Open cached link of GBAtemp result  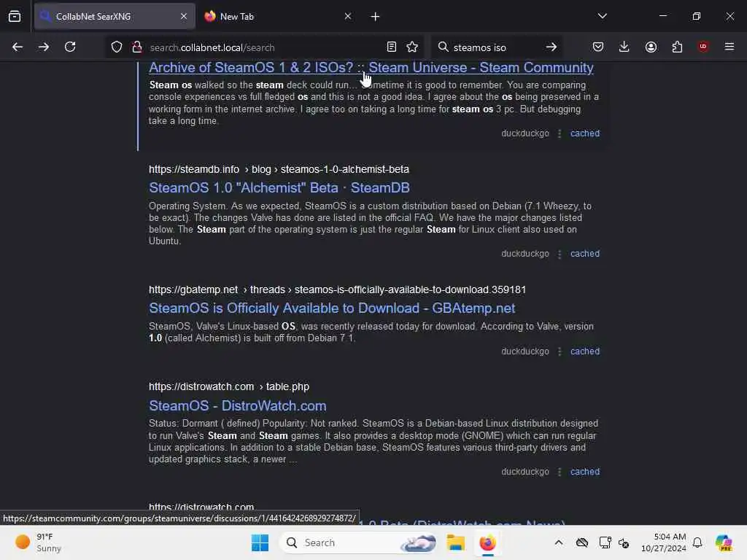(585, 351)
